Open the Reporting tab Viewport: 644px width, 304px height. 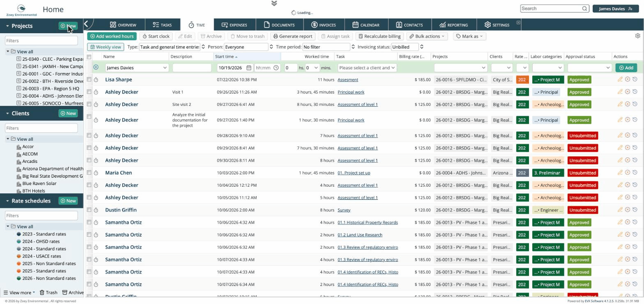tap(453, 25)
